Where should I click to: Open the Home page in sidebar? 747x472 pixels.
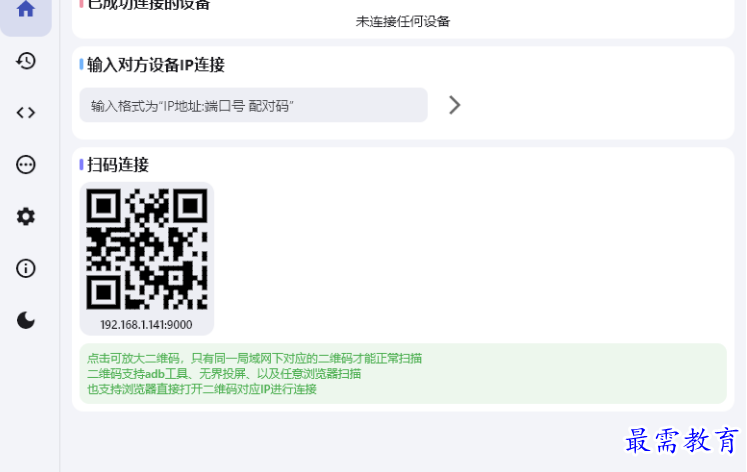(x=26, y=10)
